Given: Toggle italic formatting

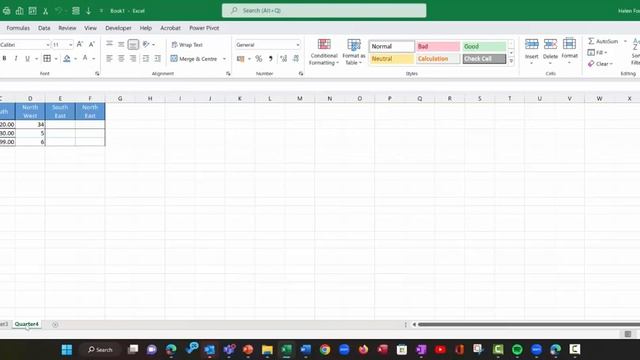Looking at the screenshot, I should (16, 59).
